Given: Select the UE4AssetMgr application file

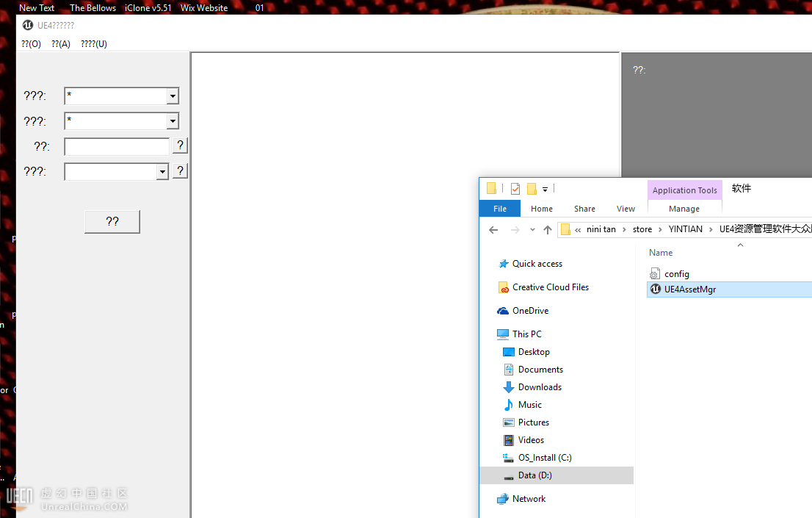Looking at the screenshot, I should tap(689, 289).
